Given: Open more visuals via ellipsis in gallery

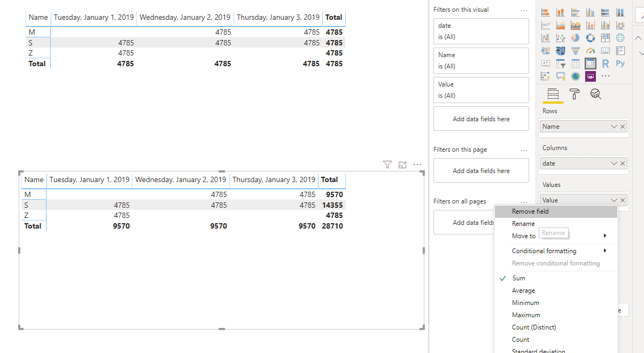Looking at the screenshot, I should [x=606, y=76].
